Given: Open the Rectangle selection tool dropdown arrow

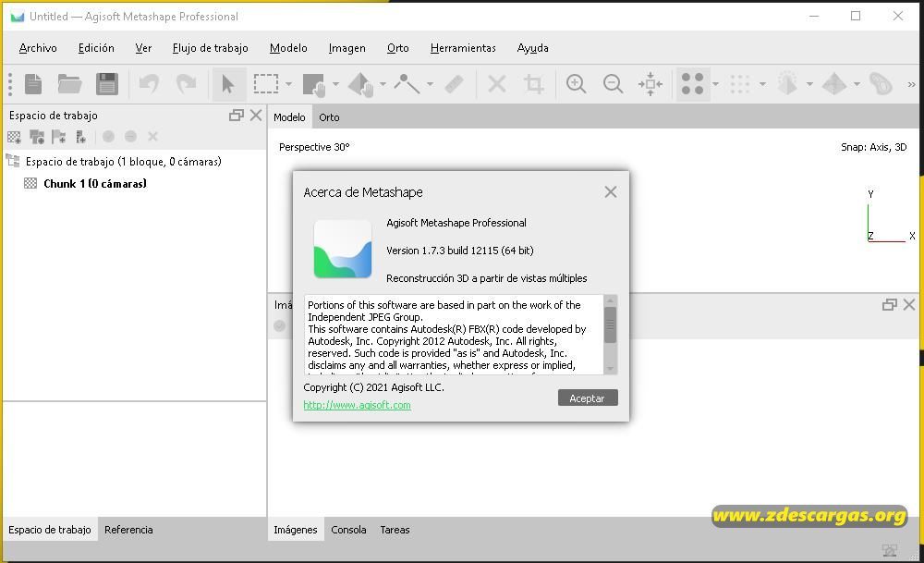Looking at the screenshot, I should pos(288,84).
